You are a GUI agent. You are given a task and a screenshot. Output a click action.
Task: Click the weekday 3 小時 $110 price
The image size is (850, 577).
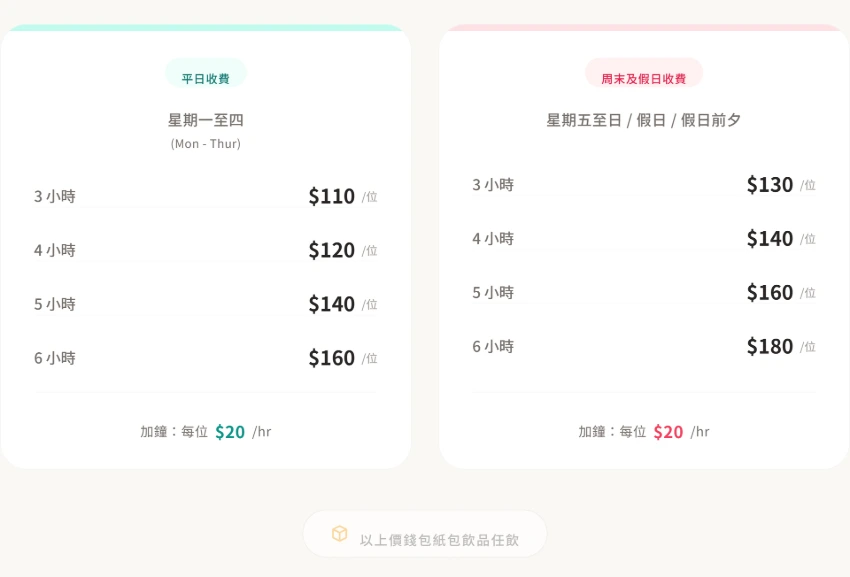[x=331, y=196]
